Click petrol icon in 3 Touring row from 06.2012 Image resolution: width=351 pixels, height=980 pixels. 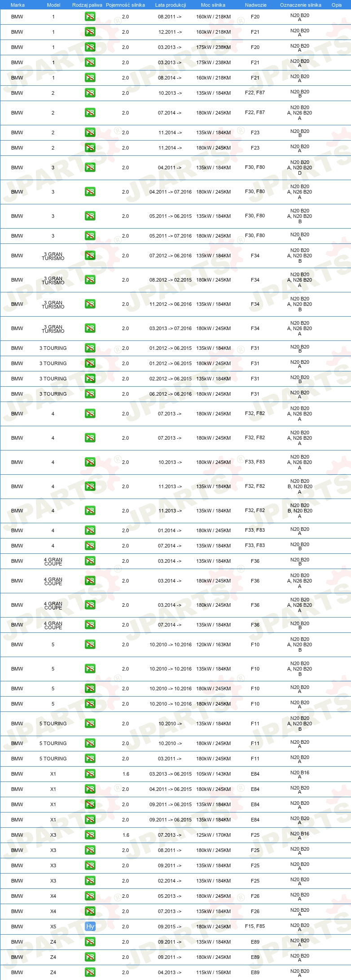pyautogui.click(x=90, y=394)
